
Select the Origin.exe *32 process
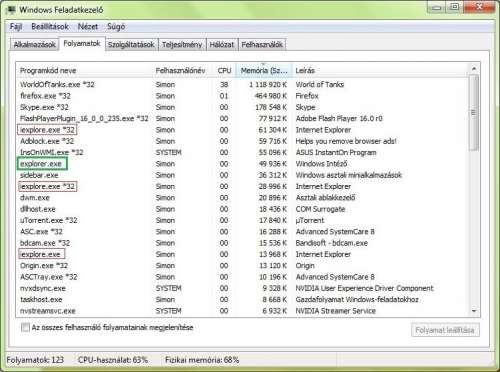pyautogui.click(x=242, y=266)
